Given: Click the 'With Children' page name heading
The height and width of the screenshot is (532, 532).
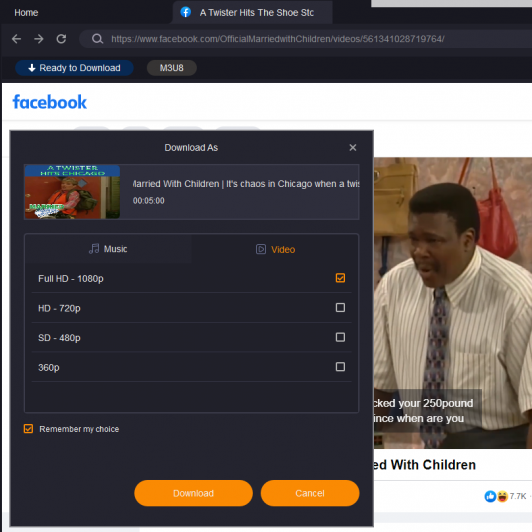Looking at the screenshot, I should coord(425,465).
